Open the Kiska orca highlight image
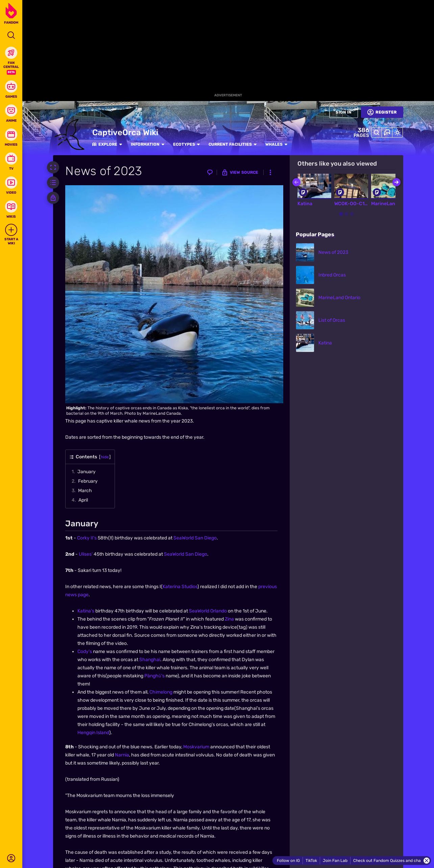 coord(174,294)
